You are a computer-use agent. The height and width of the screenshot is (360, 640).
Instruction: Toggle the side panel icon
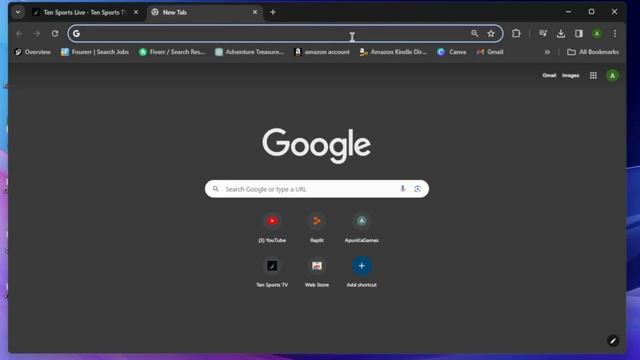pyautogui.click(x=579, y=33)
